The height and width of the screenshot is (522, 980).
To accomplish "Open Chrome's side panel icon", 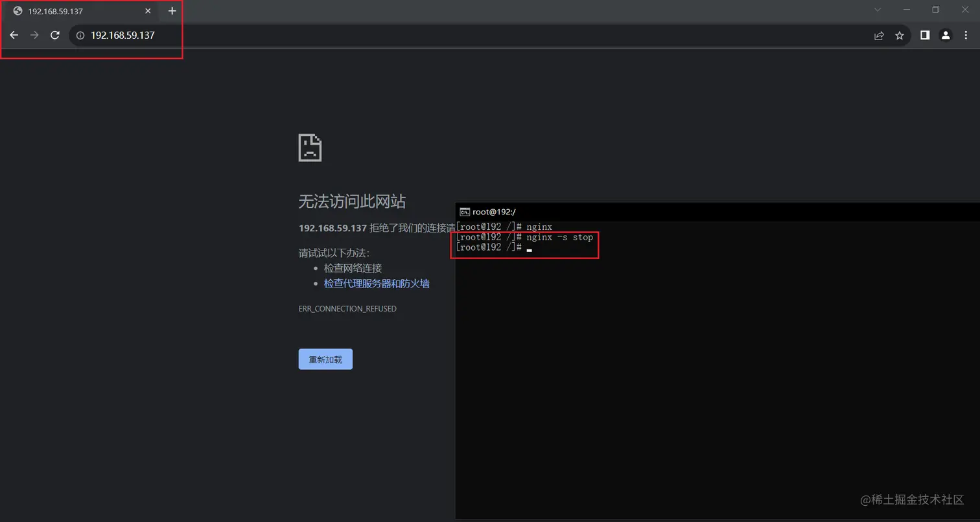I will [924, 35].
